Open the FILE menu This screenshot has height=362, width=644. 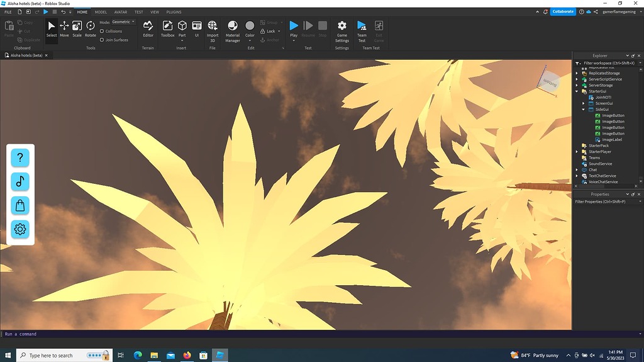tap(8, 12)
